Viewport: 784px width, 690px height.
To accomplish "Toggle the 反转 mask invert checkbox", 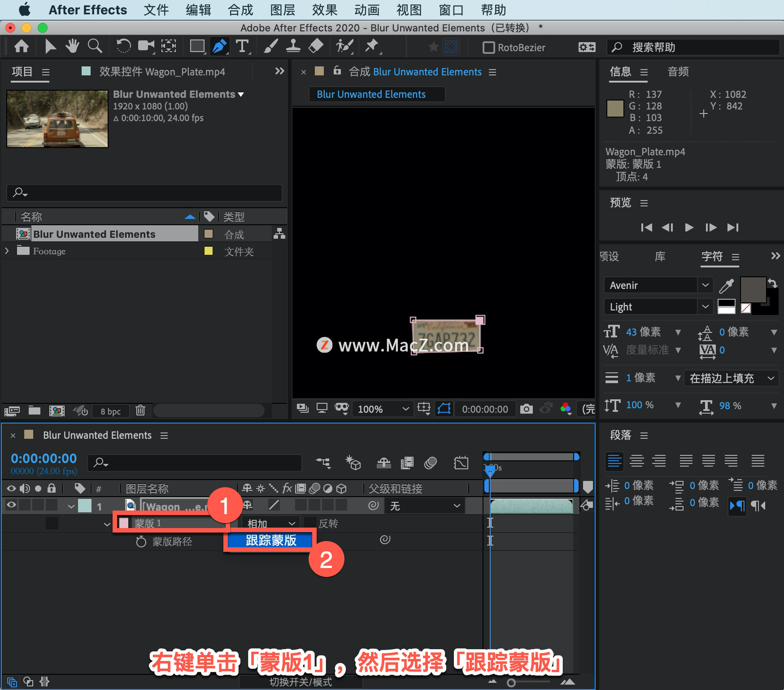I will tap(310, 523).
